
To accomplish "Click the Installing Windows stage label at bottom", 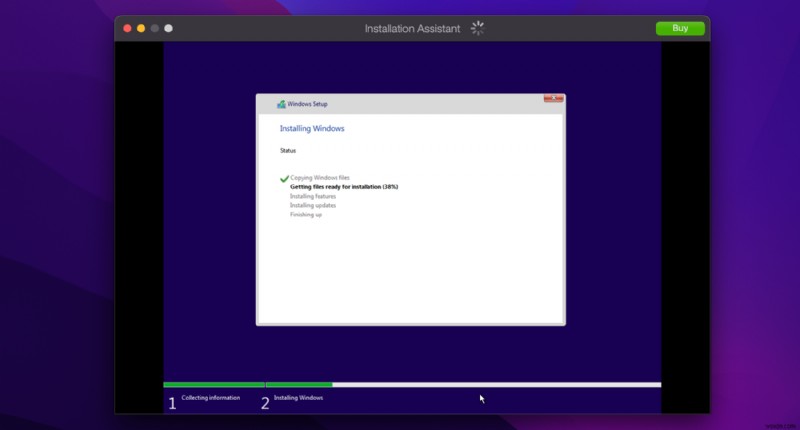I will (298, 398).
